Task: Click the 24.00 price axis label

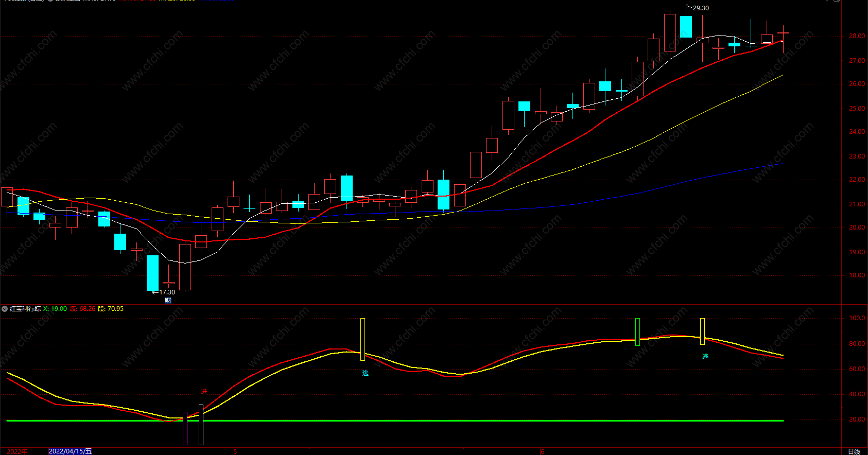Action: 857,132
